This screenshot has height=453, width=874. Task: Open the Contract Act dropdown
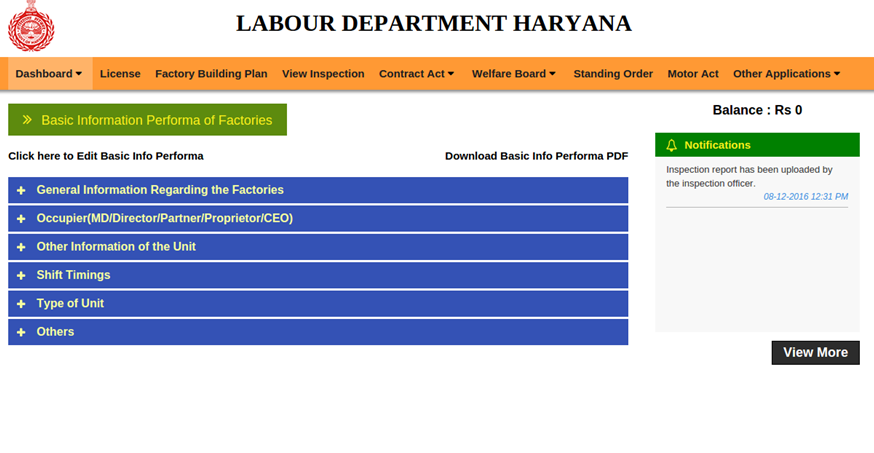416,74
